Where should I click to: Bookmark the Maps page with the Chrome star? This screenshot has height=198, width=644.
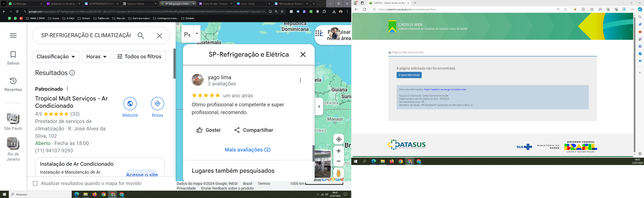click(282, 12)
